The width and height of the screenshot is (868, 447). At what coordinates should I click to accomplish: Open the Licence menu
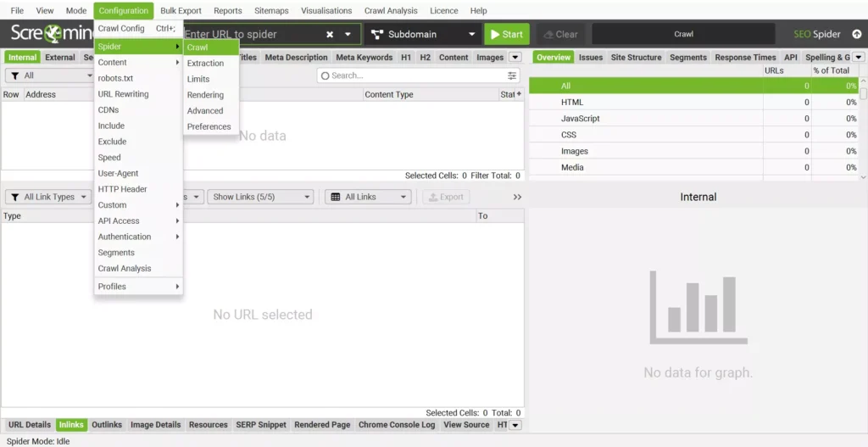coord(444,10)
